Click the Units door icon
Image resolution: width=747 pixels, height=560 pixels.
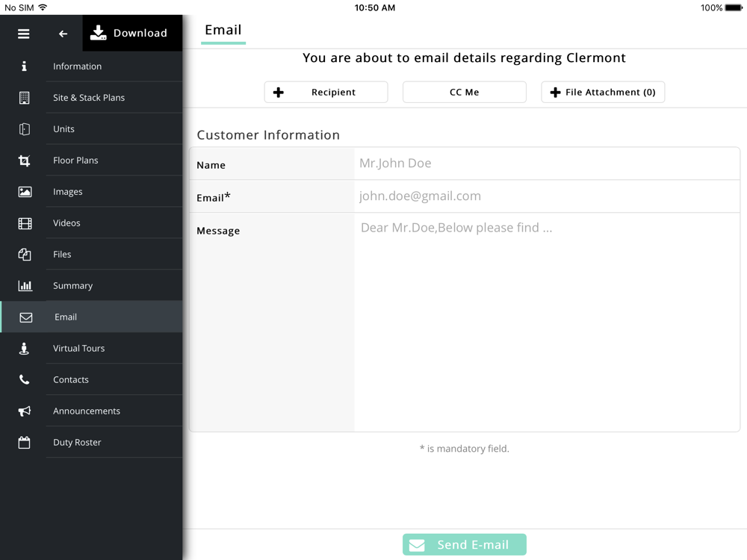[25, 129]
